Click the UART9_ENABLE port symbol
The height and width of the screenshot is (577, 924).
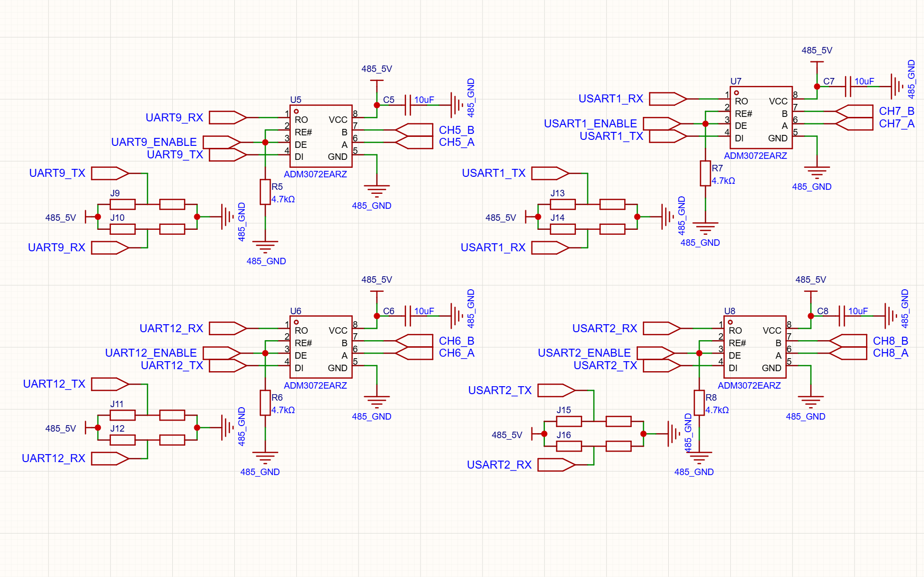point(222,142)
